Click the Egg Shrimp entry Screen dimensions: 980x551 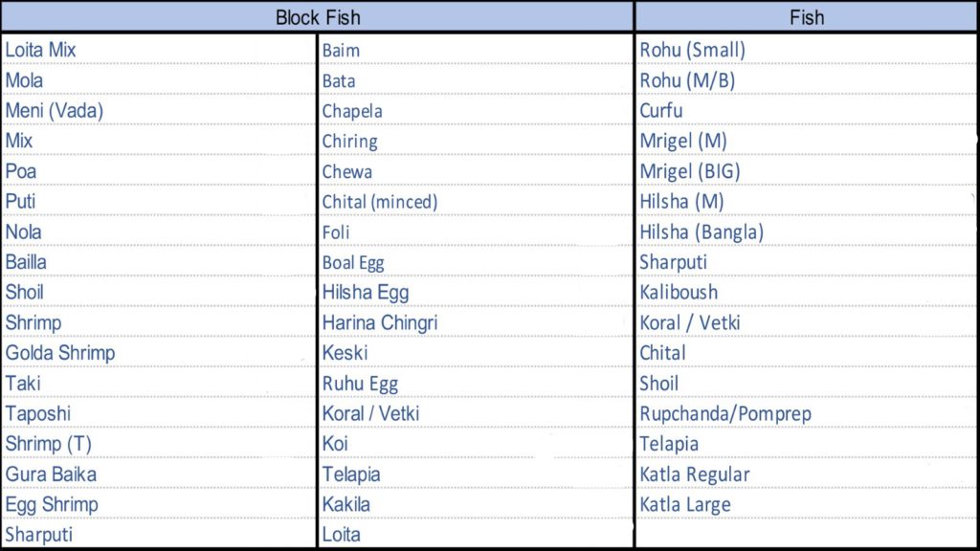coord(159,504)
